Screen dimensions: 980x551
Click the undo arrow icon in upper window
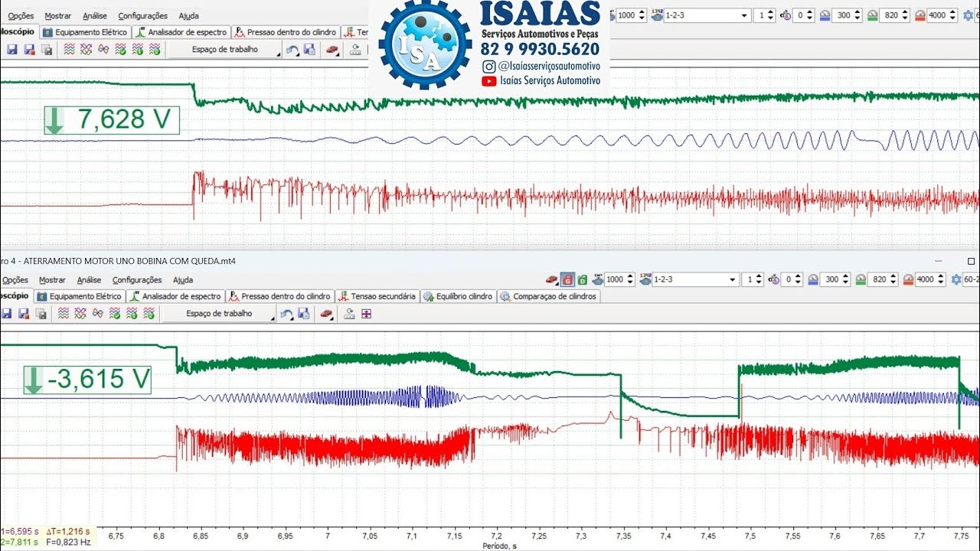pos(292,49)
